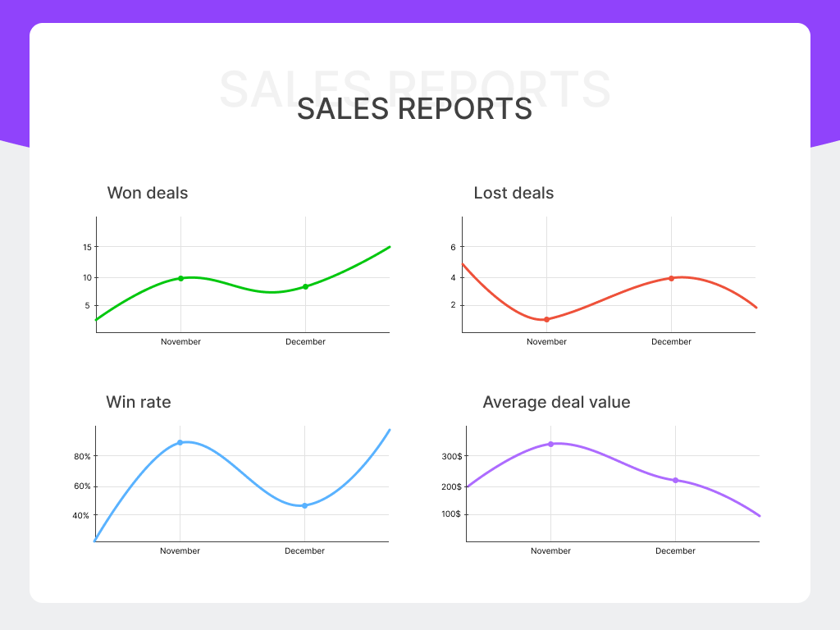Select the green December data point marker
The image size is (840, 630).
point(305,287)
